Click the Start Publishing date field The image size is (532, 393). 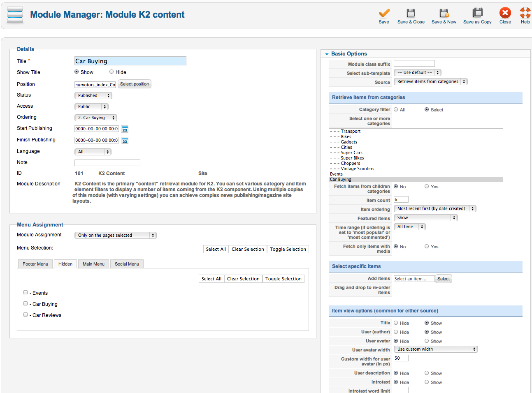click(97, 129)
